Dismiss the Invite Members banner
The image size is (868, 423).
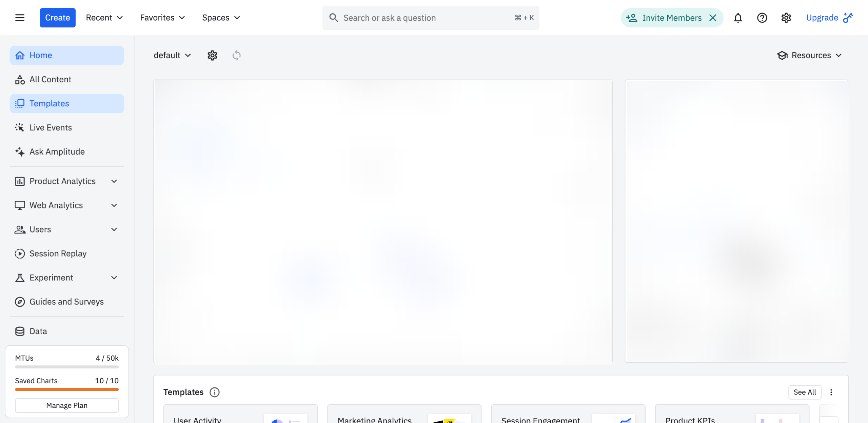713,18
